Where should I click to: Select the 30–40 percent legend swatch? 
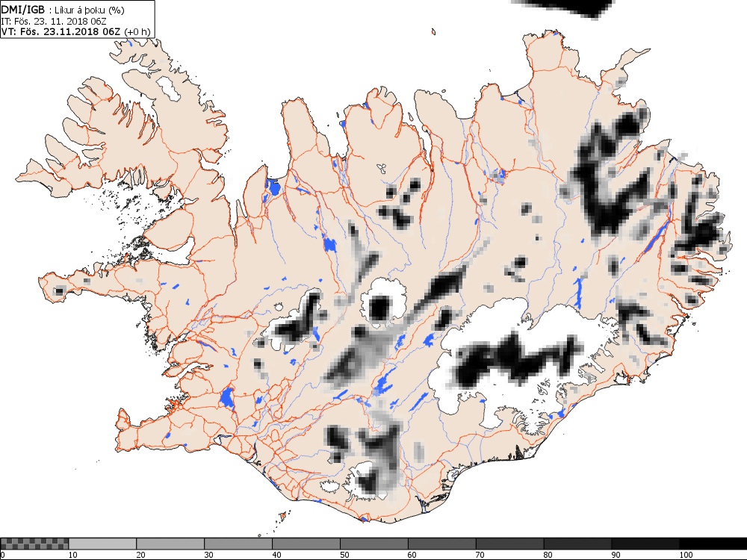pos(238,544)
